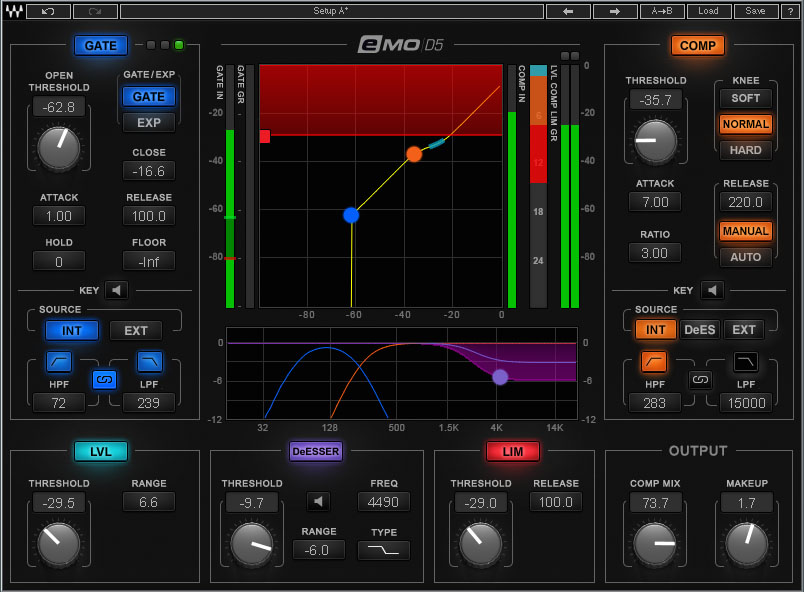Click the EXP gate mode button
The width and height of the screenshot is (804, 592).
[148, 122]
